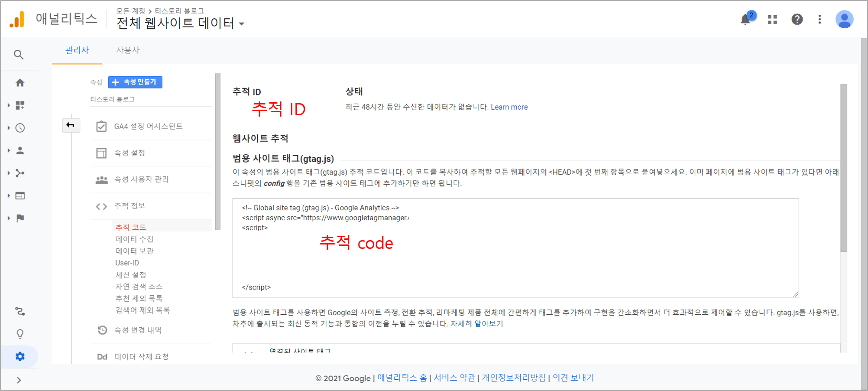
Task: Open the three-dot more options menu
Action: tap(819, 20)
